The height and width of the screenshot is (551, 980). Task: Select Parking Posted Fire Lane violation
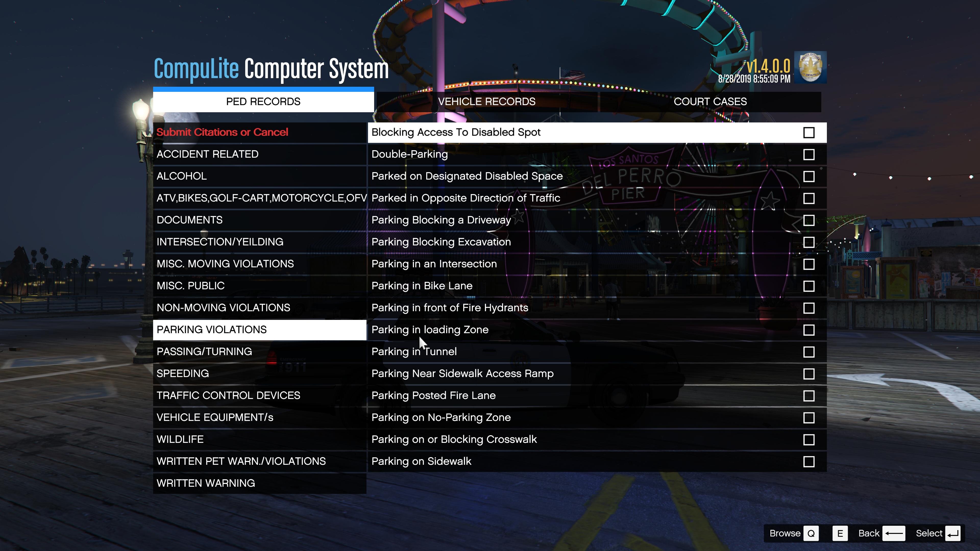(x=433, y=395)
